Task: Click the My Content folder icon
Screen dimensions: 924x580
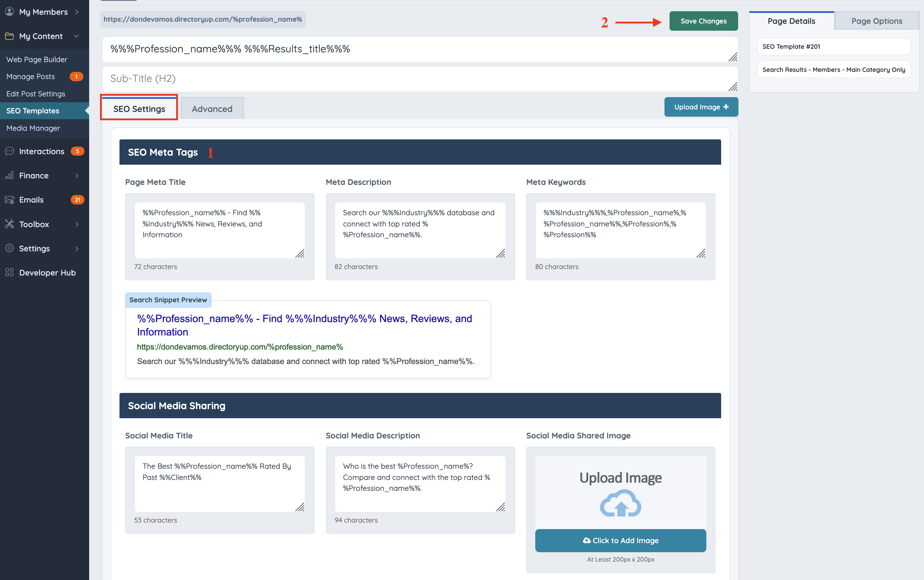Action: [x=9, y=36]
